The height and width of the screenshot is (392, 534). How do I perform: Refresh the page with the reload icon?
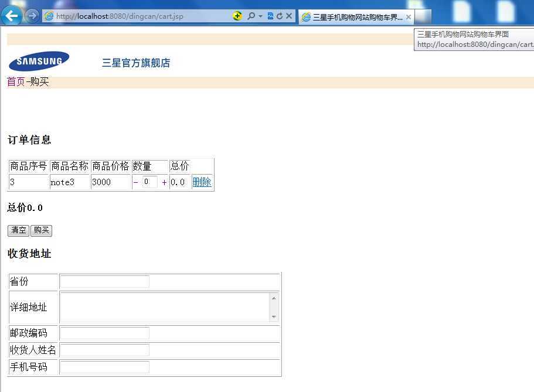click(280, 16)
